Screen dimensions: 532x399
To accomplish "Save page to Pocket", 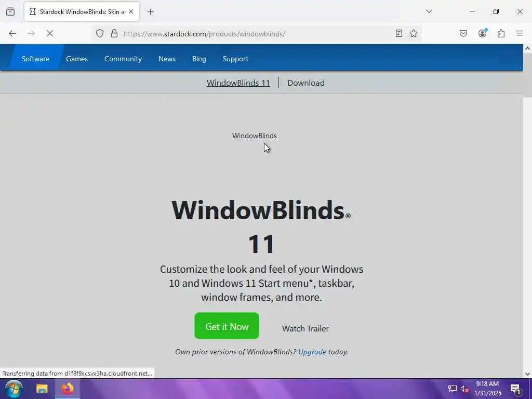I will (x=463, y=33).
